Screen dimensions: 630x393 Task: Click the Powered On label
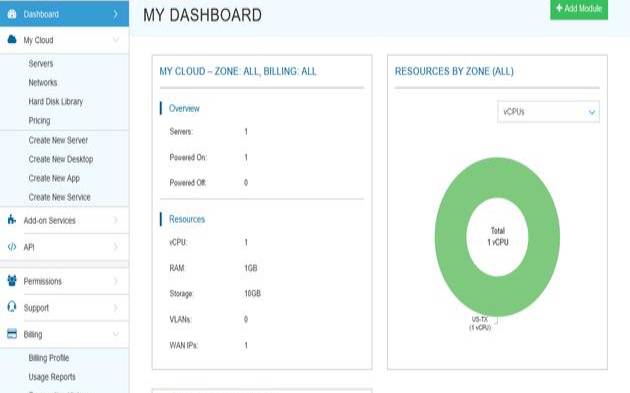tap(188, 158)
